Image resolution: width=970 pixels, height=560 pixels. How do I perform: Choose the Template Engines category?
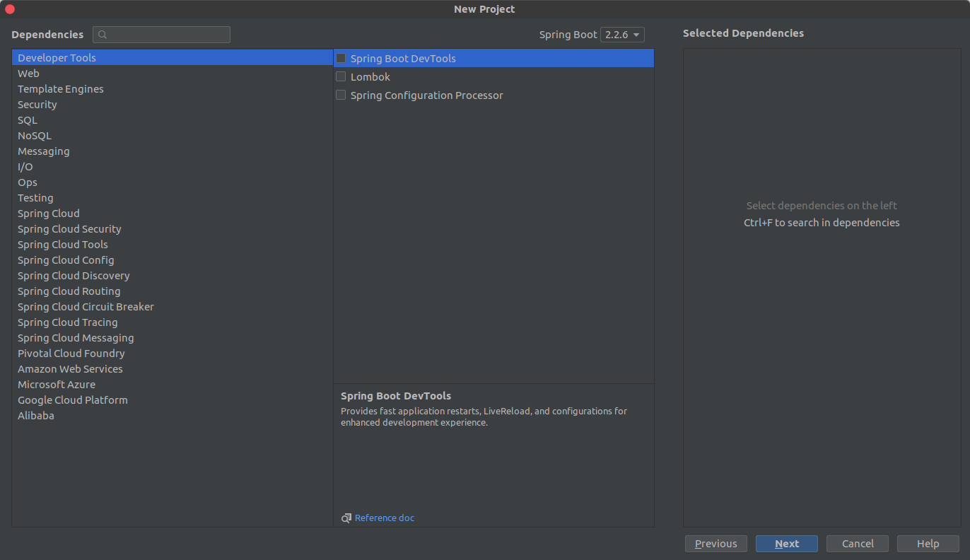pyautogui.click(x=173, y=89)
